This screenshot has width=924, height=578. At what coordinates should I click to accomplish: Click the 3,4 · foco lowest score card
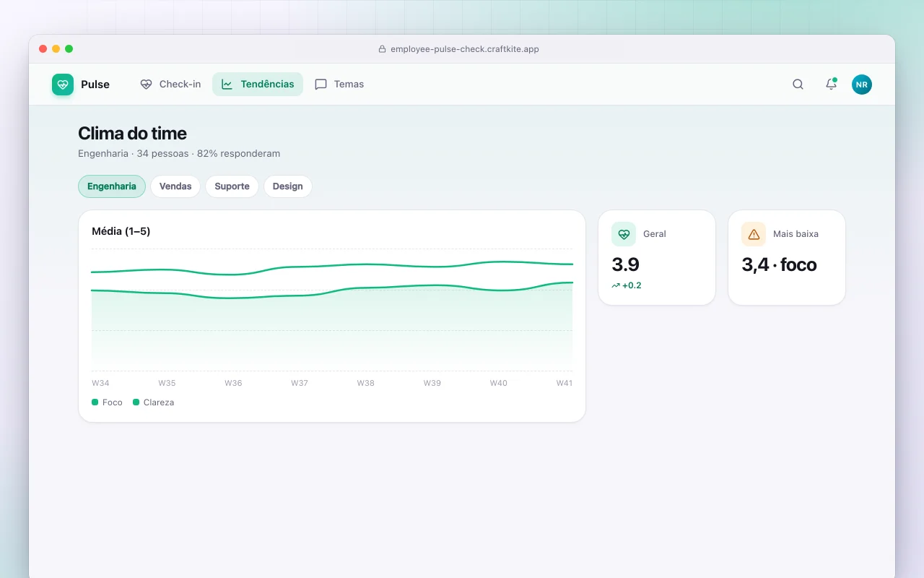pos(787,258)
